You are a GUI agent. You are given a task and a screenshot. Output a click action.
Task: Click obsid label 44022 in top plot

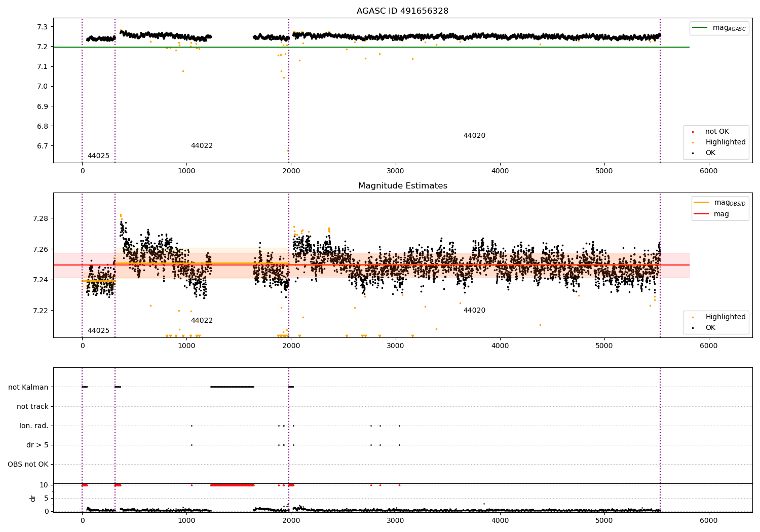pos(202,146)
